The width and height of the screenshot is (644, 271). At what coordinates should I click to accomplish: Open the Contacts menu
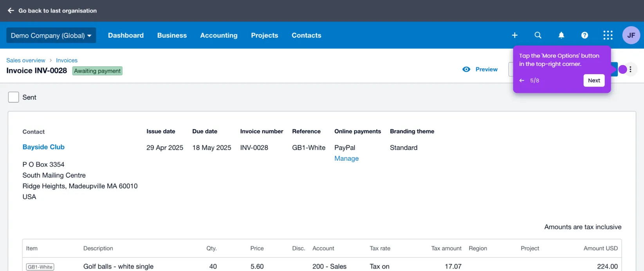tap(306, 35)
